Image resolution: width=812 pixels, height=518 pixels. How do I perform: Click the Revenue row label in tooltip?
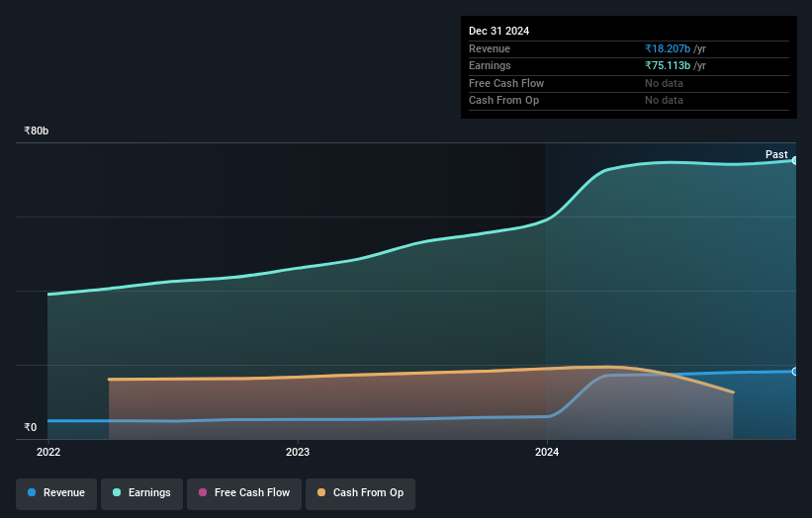pos(490,48)
